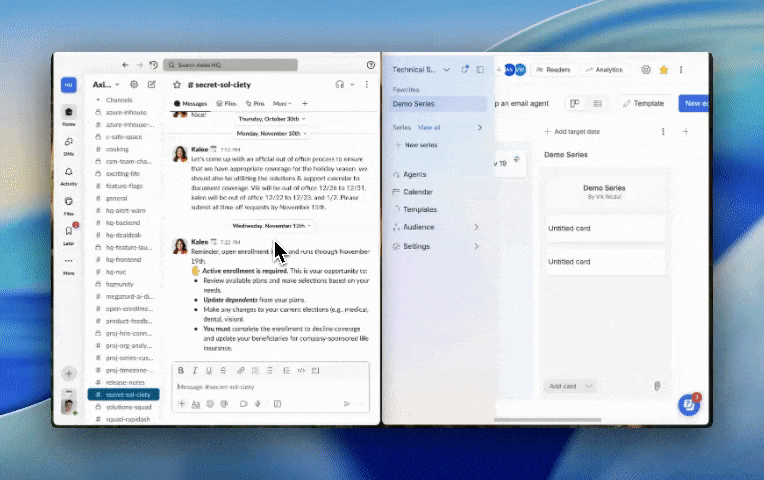Image resolution: width=764 pixels, height=480 pixels.
Task: Open Activity in the Slack sidebar
Action: [68, 176]
